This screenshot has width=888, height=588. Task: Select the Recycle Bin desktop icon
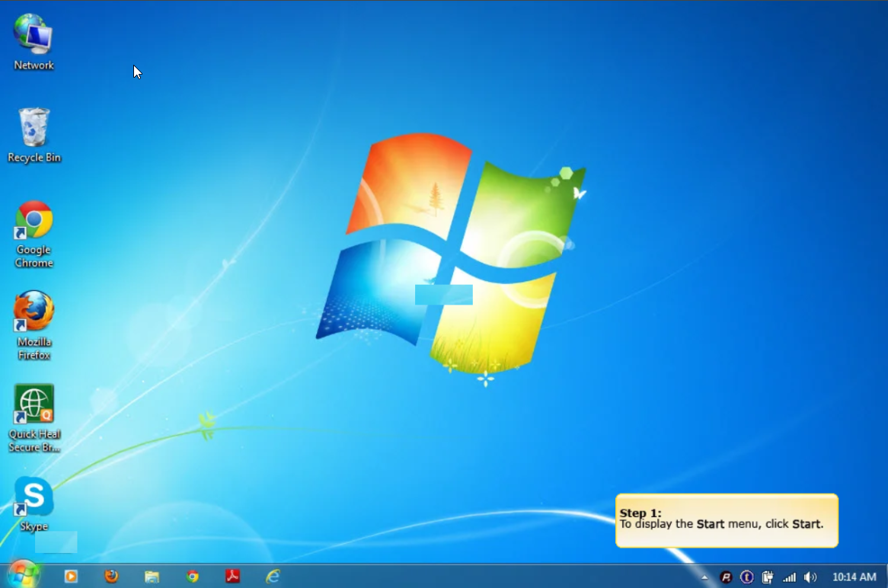click(x=34, y=129)
